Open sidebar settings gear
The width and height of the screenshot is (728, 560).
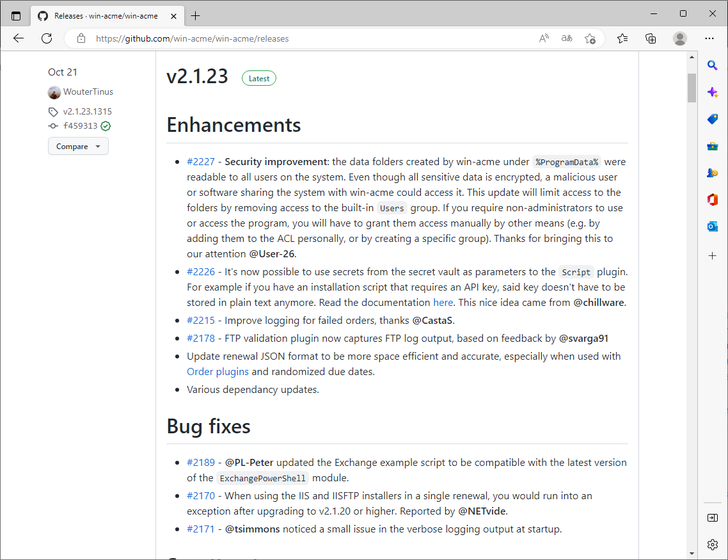[712, 545]
